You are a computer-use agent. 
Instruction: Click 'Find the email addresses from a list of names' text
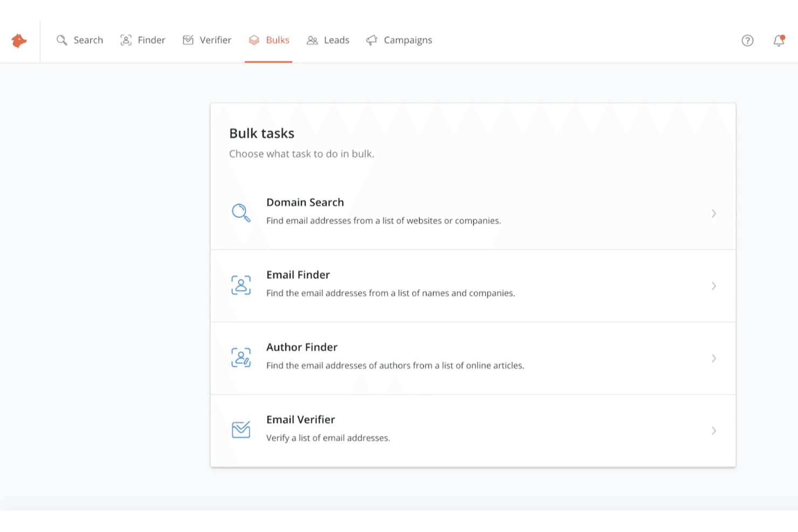(x=391, y=293)
